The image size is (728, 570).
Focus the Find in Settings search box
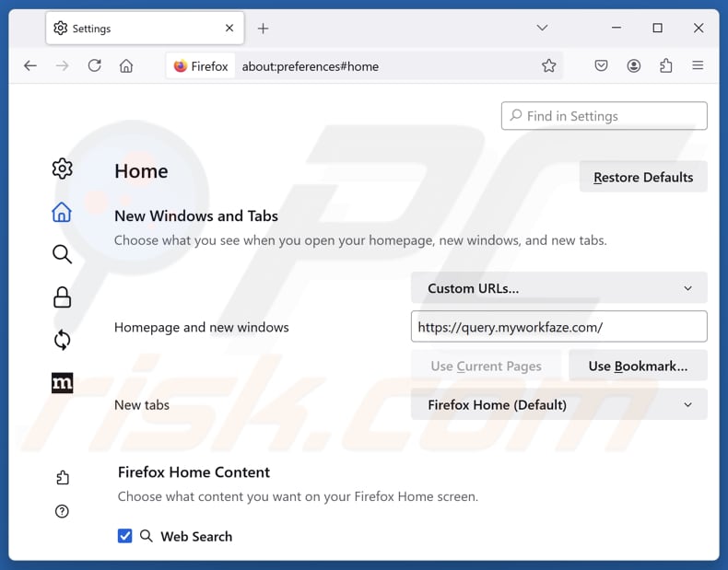coord(604,116)
